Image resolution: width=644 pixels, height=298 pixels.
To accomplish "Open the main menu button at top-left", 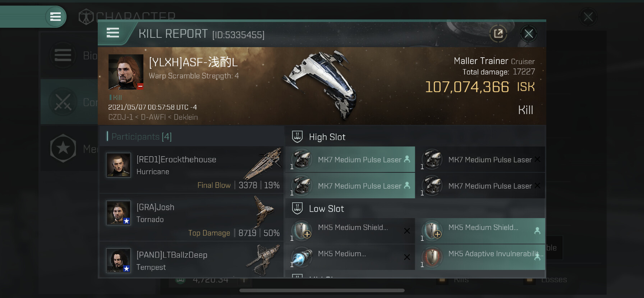I will click(55, 17).
